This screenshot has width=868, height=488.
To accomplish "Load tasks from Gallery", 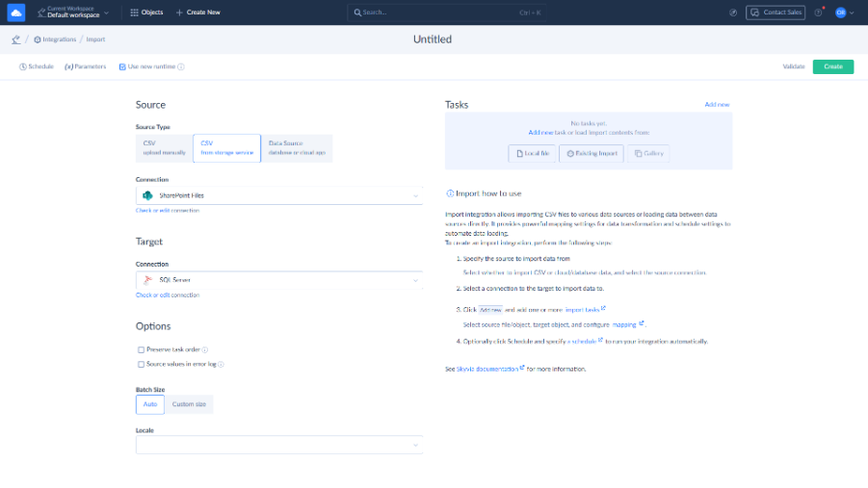I will tap(648, 153).
